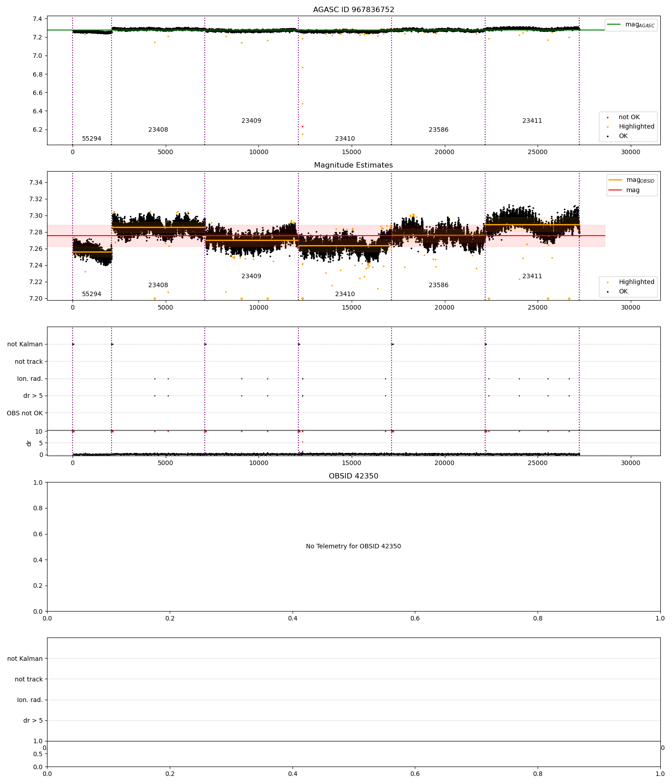Screen dimensions: 672x784
Task: Click 'dr > 5' label in the bottom panel
Action: point(33,720)
